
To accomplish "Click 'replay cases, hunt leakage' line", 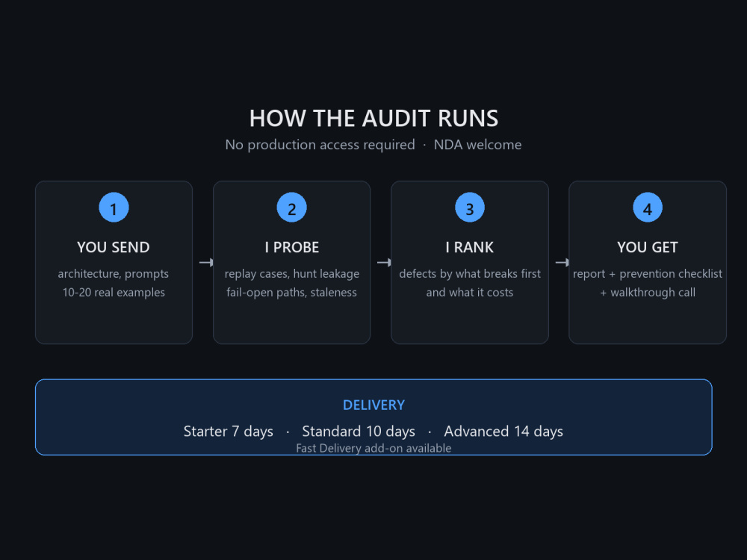I will point(291,274).
